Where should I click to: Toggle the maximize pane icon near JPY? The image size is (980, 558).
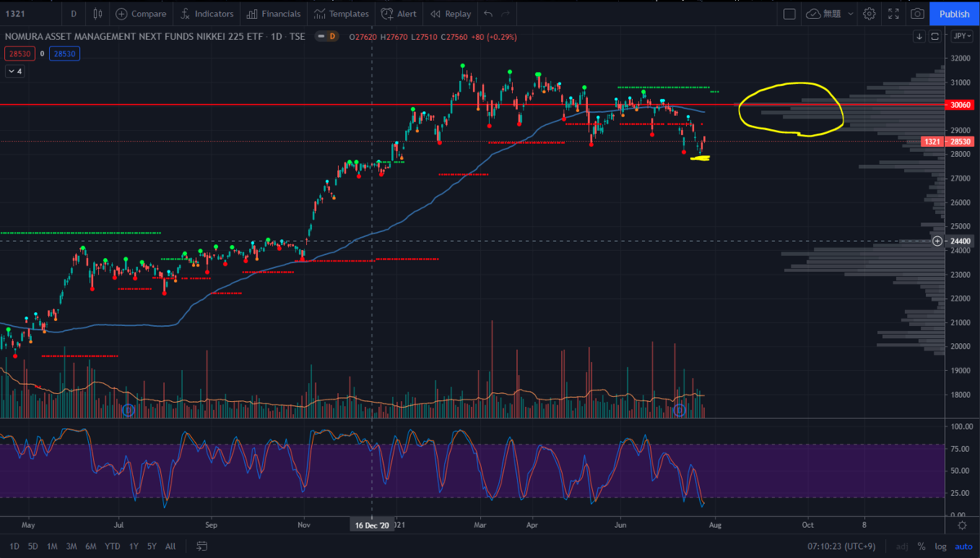coord(933,37)
